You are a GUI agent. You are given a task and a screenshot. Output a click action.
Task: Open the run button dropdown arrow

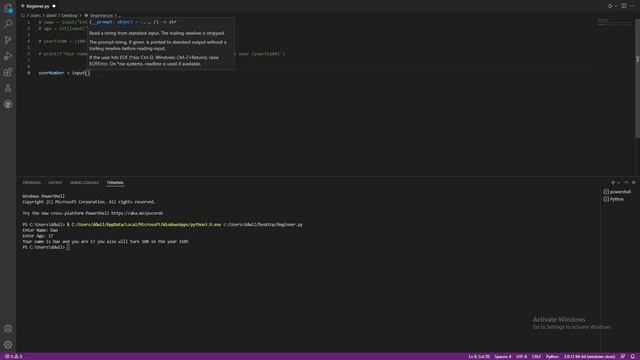[x=616, y=6]
